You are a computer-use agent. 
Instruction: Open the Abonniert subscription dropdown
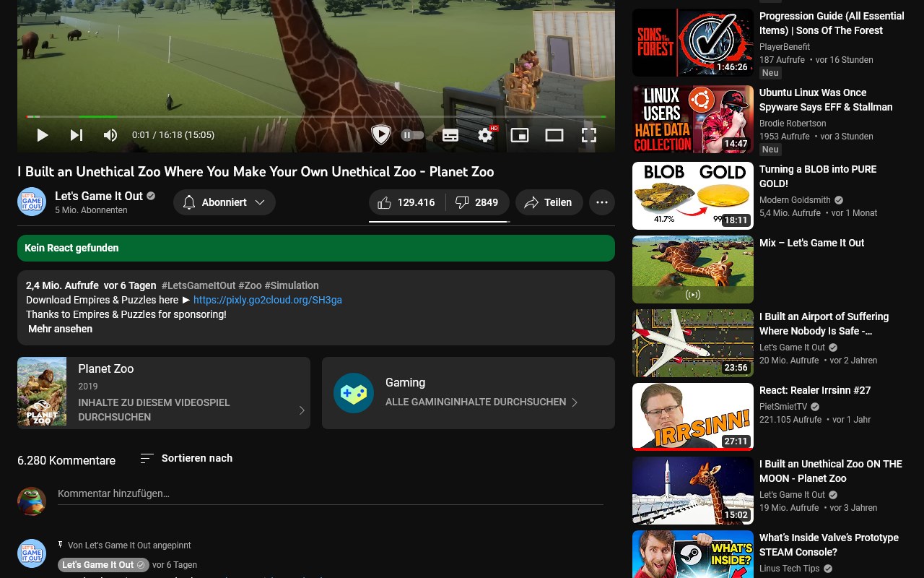tap(225, 202)
